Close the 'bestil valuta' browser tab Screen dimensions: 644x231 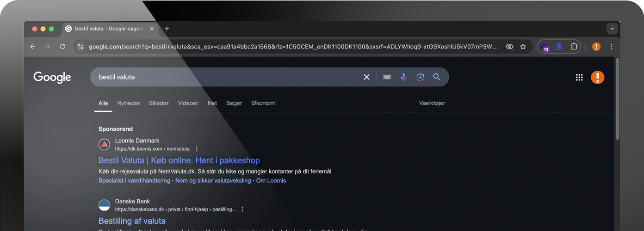(x=152, y=29)
